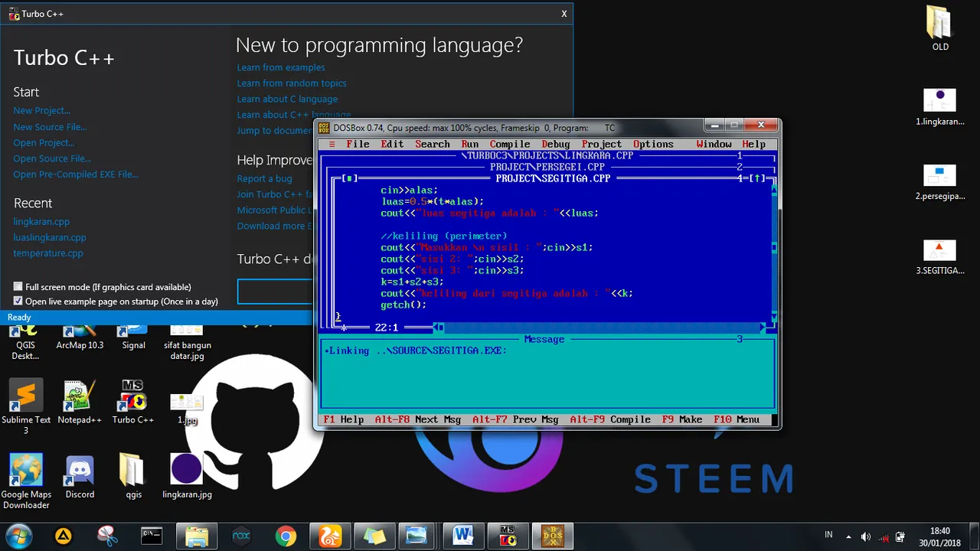
Task: Click the volume icon in system tray
Action: (865, 536)
